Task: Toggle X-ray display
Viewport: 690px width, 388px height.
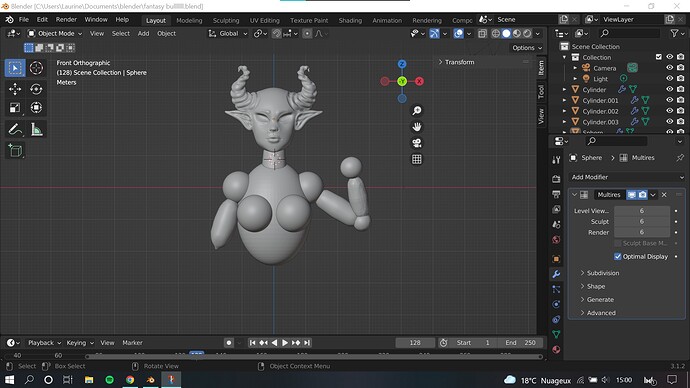Action: [482, 33]
